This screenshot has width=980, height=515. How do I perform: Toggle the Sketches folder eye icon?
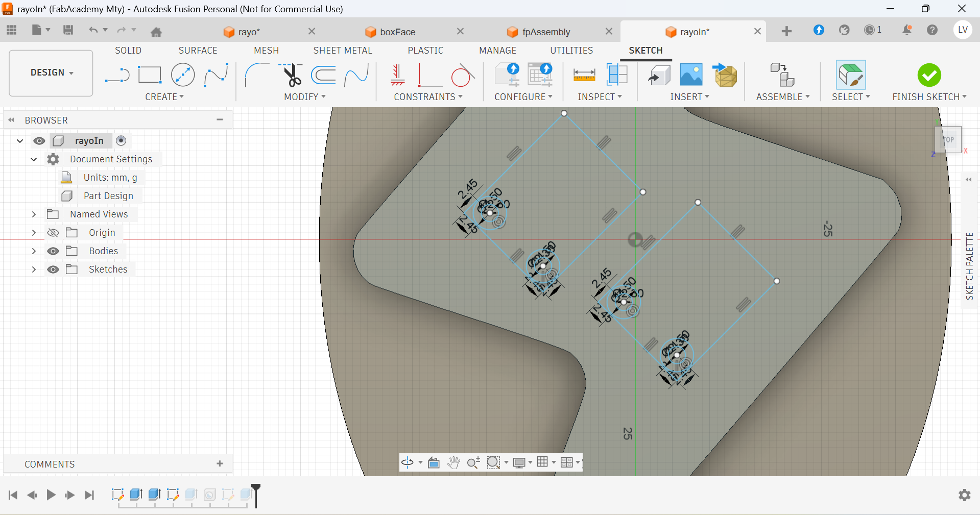(53, 269)
